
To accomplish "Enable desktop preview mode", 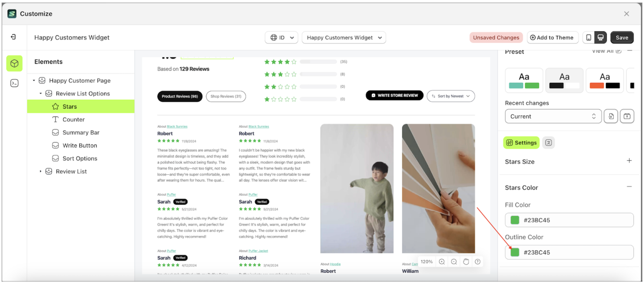I will click(x=600, y=37).
